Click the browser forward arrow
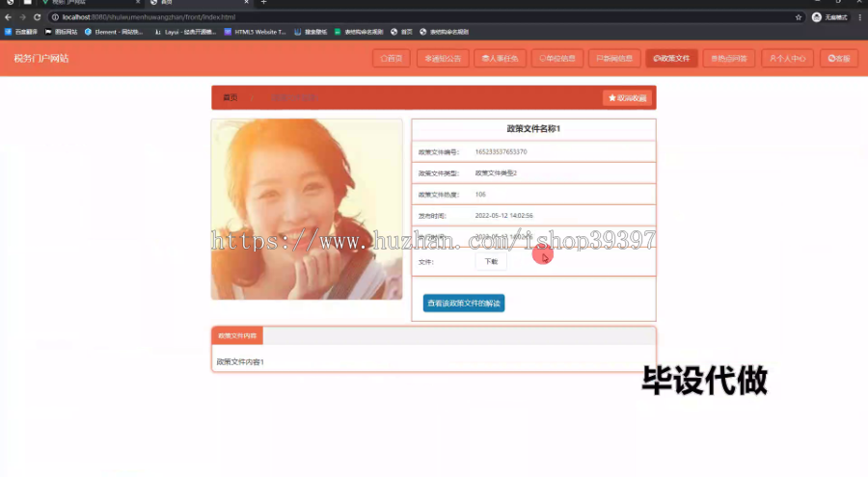868x477 pixels. coord(23,17)
